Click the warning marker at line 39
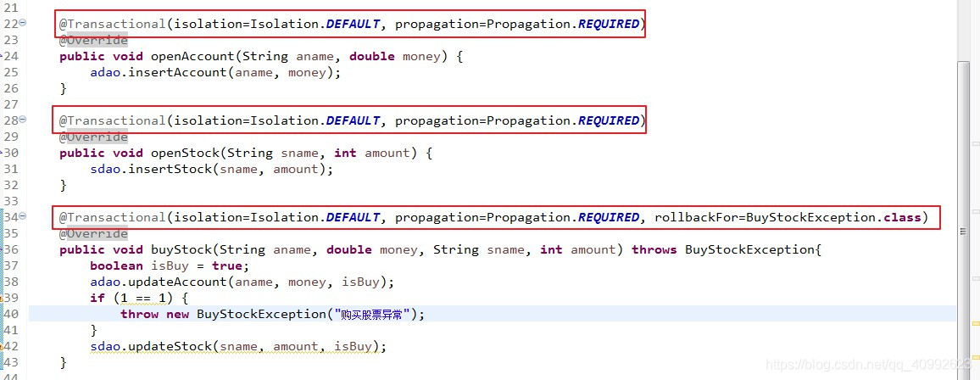980x380 pixels. [x=2, y=298]
